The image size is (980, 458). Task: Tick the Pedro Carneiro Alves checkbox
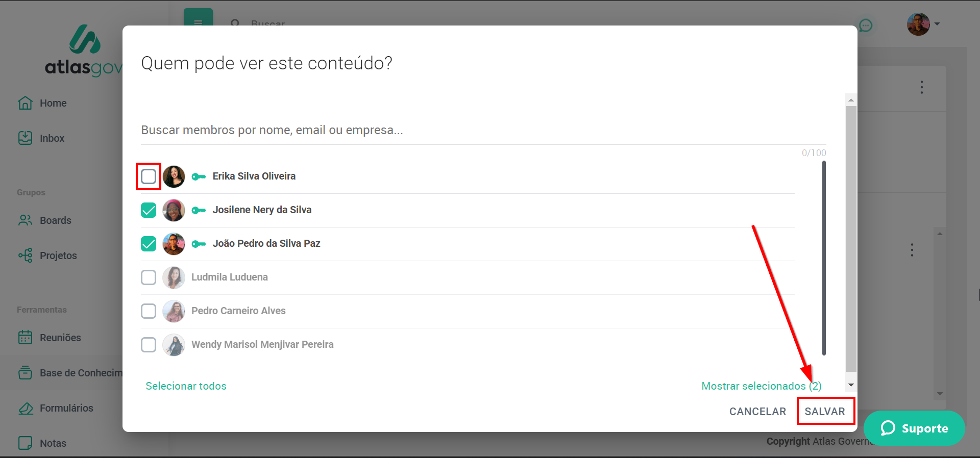(x=149, y=311)
